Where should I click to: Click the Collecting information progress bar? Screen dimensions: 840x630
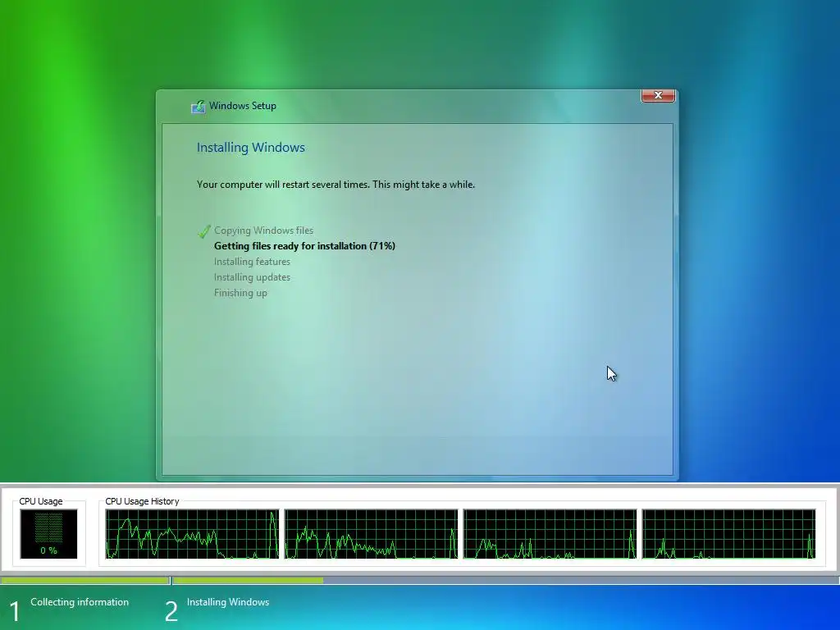pos(84,580)
